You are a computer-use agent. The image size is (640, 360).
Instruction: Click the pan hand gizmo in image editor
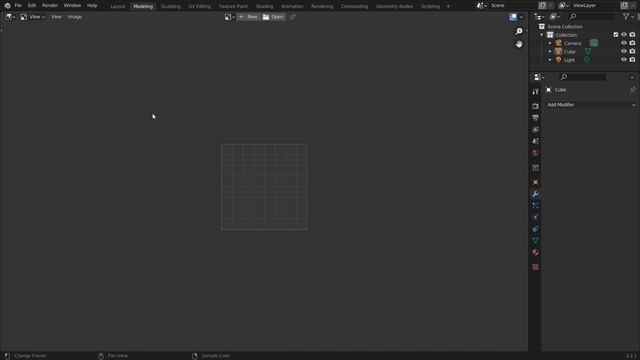[x=519, y=44]
